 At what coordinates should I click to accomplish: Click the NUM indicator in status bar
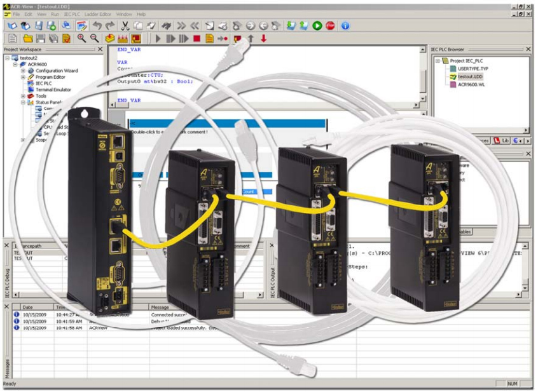(513, 384)
